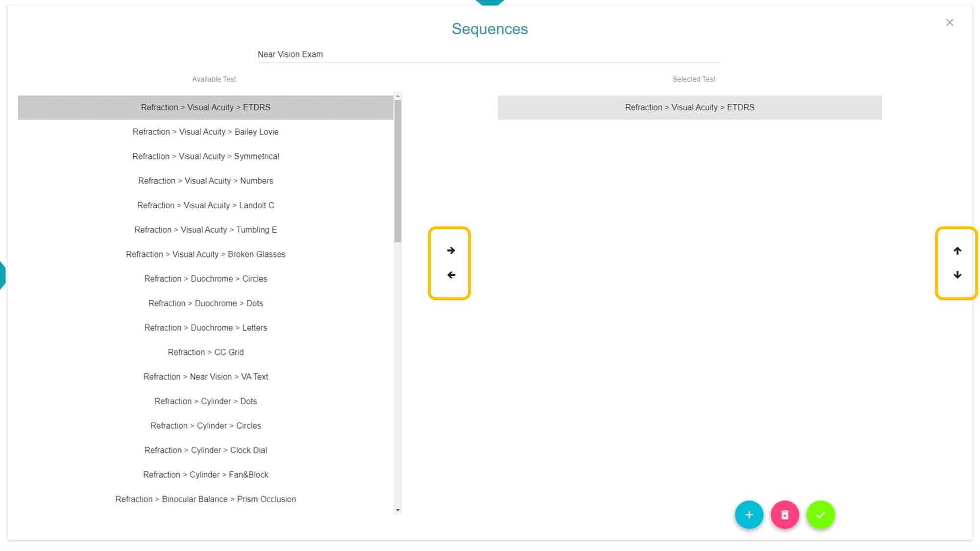Click the pink trash delete button

(x=784, y=515)
